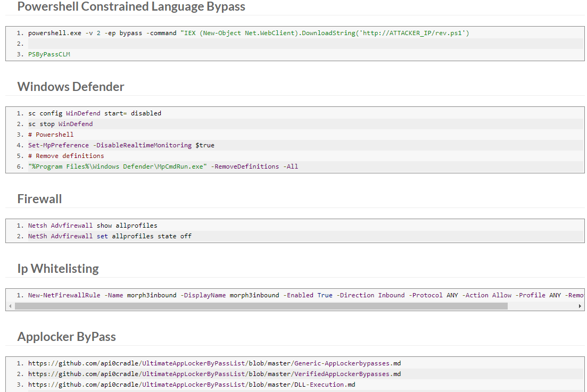Open the DLL-Execution.md GitHub link
This screenshot has height=392, width=587.
[x=192, y=385]
